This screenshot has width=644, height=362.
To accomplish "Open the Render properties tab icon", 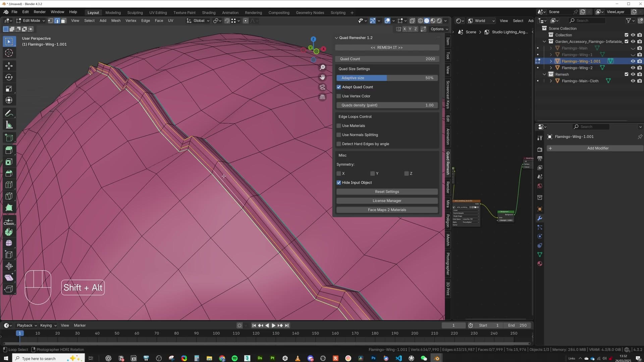I will tap(540, 149).
